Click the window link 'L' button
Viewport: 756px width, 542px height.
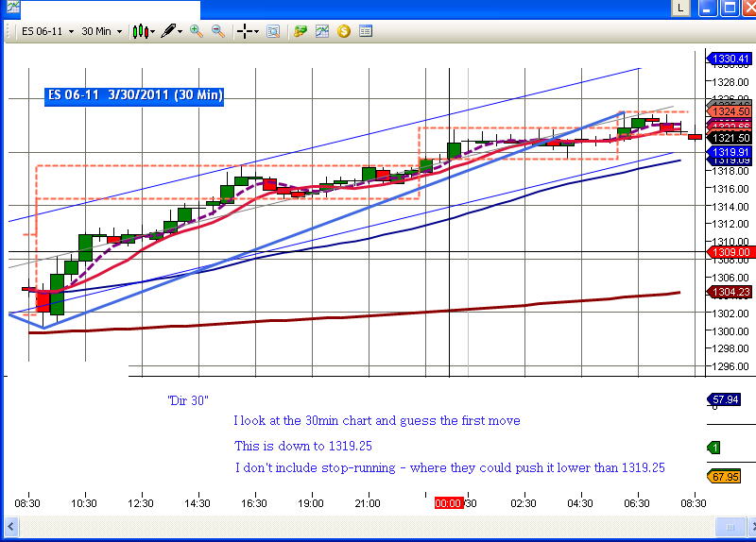680,8
